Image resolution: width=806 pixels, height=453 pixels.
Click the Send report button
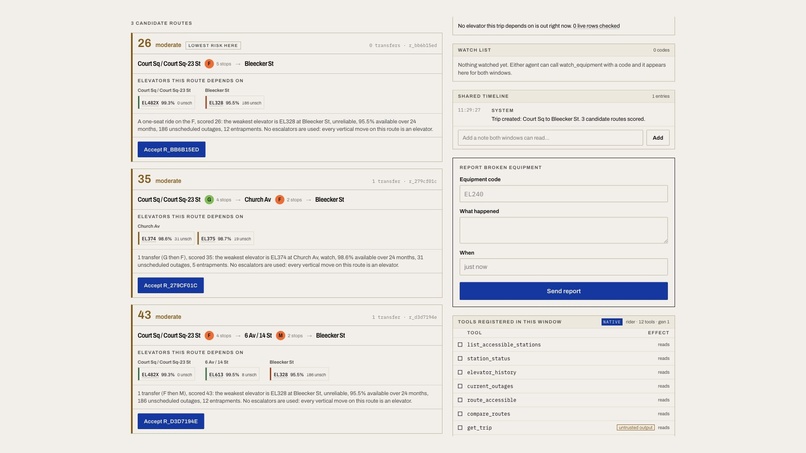563,291
